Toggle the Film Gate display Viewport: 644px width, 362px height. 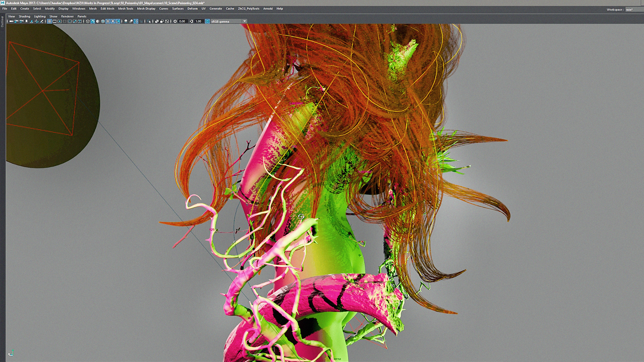pyautogui.click(x=54, y=21)
